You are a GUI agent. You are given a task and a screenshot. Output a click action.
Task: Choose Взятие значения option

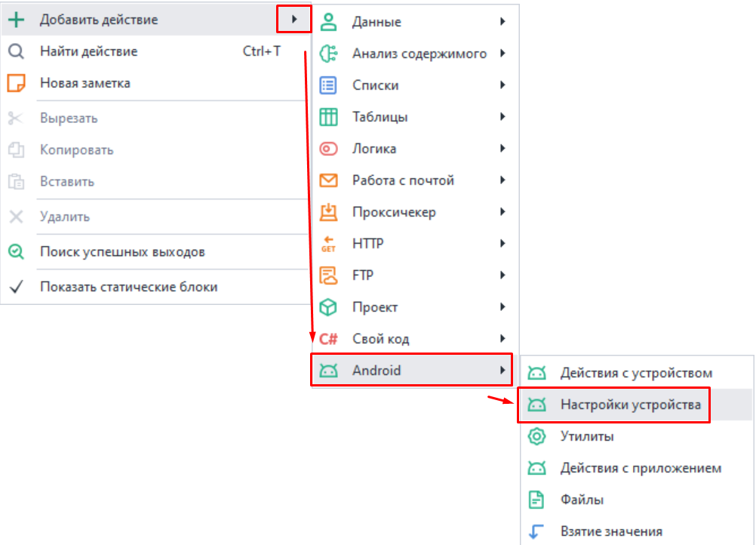click(611, 531)
